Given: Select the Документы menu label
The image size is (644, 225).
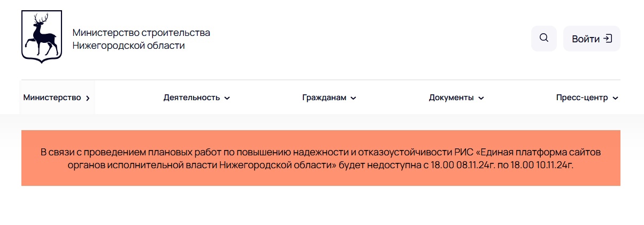Looking at the screenshot, I should click(x=451, y=97).
